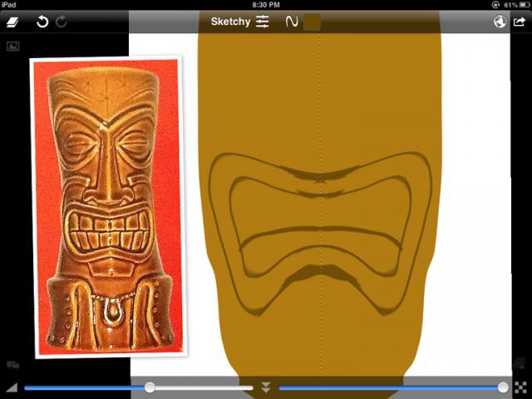Viewport: 532px width, 399px height.
Task: Tap the checkerboard opacity icon
Action: pyautogui.click(x=520, y=387)
